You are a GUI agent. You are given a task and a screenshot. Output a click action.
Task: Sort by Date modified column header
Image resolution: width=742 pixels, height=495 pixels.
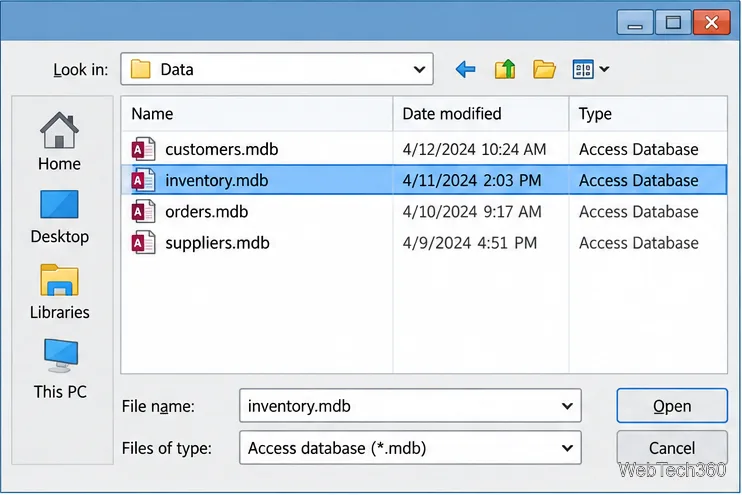(x=481, y=114)
